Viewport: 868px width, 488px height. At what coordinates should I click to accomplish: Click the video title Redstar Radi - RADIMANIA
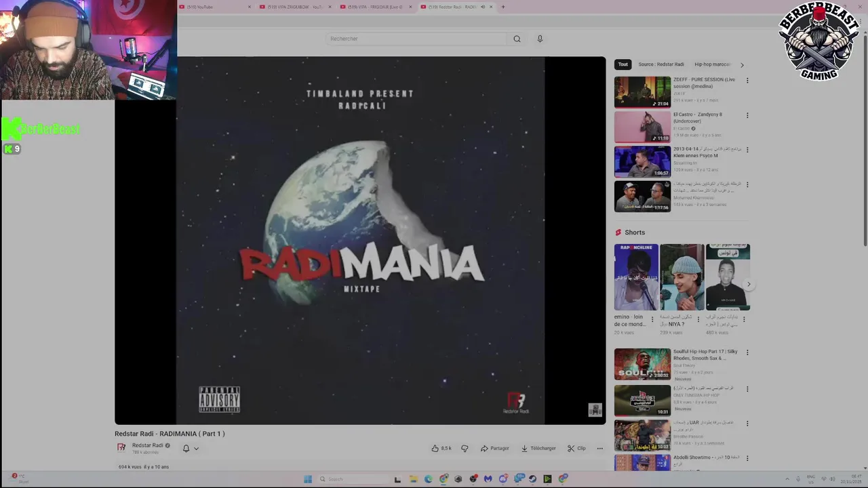170,434
